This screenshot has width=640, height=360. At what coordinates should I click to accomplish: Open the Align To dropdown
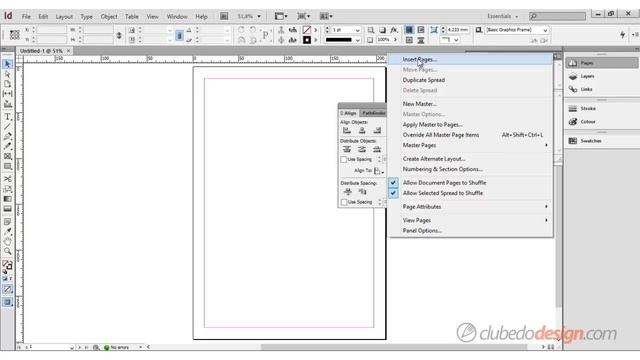pos(379,171)
